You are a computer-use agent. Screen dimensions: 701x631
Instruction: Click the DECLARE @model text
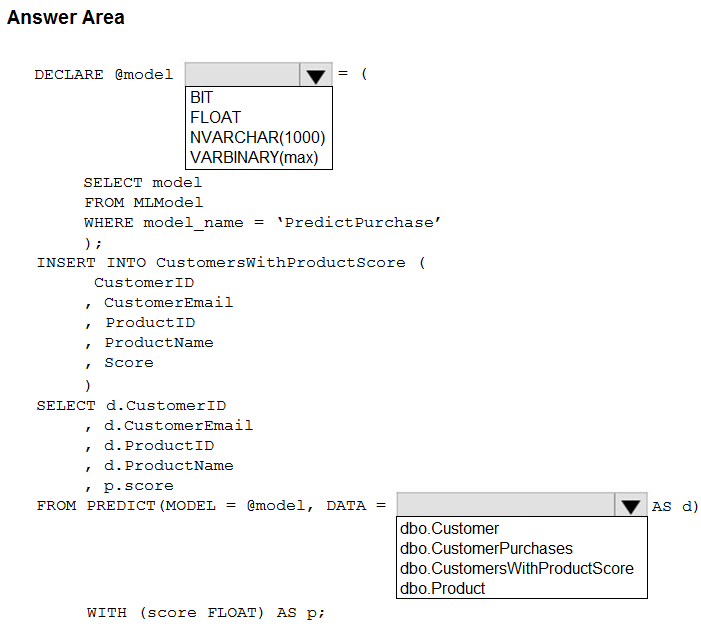tap(103, 74)
